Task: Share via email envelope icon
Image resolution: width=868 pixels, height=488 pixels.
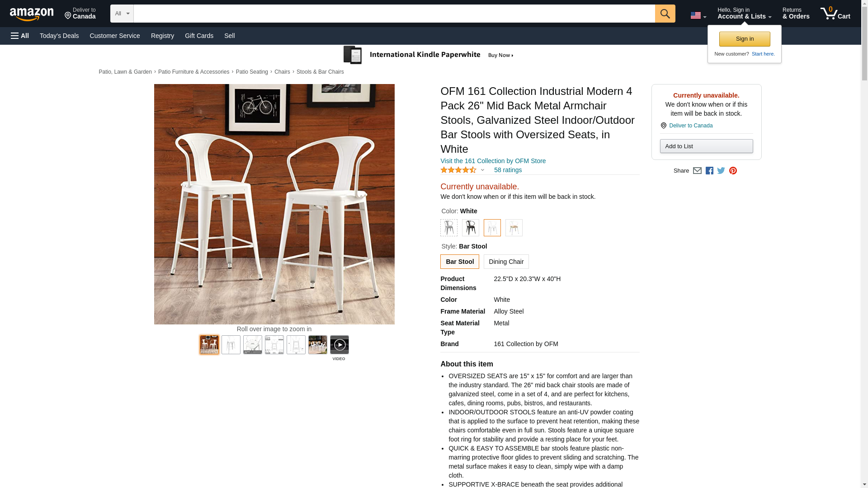Action: click(697, 171)
